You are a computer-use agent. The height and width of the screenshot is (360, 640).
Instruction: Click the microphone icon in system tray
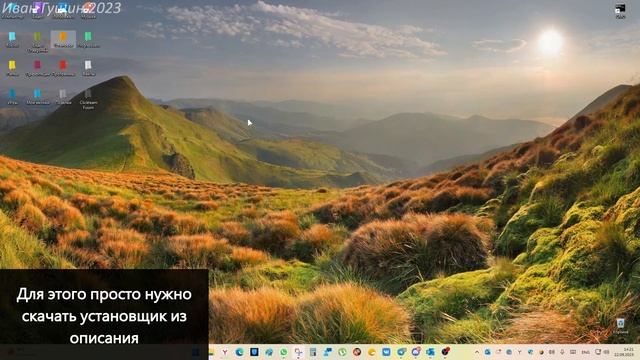(562, 352)
